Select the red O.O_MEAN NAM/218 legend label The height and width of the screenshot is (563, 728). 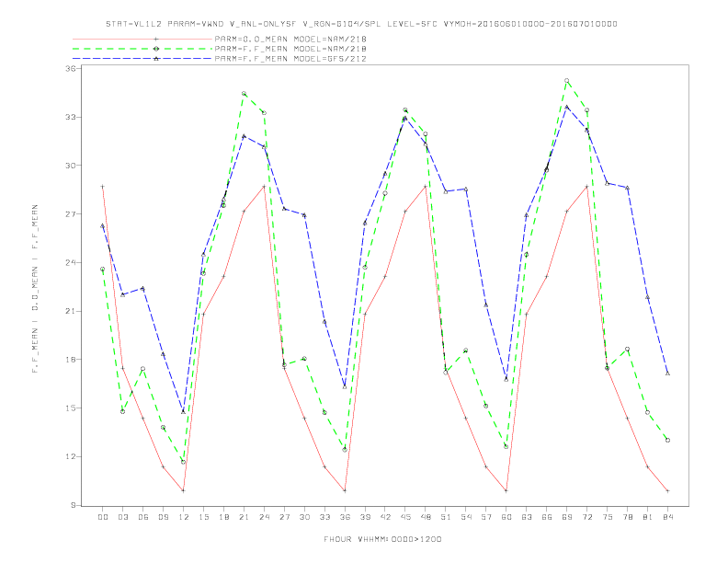coord(290,39)
